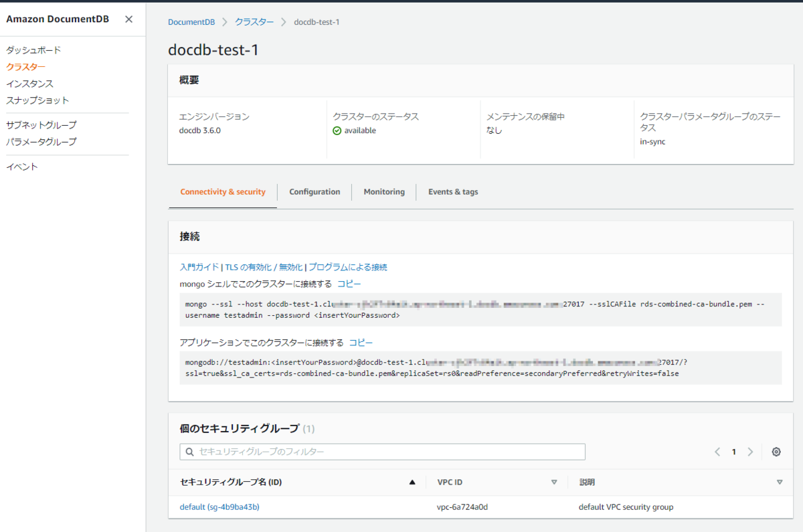This screenshot has width=803, height=532.
Task: Sort by security group name column arrow
Action: 412,482
